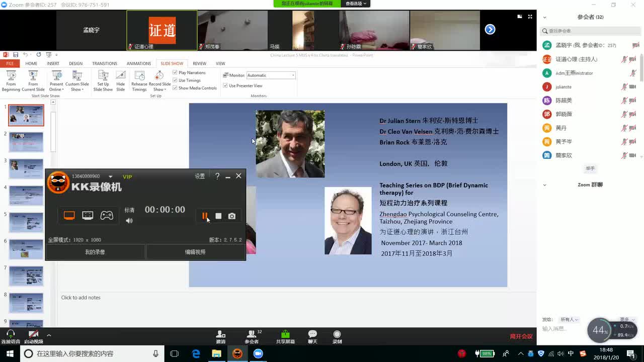Toggle Show Media Controls checkbox

(x=175, y=87)
